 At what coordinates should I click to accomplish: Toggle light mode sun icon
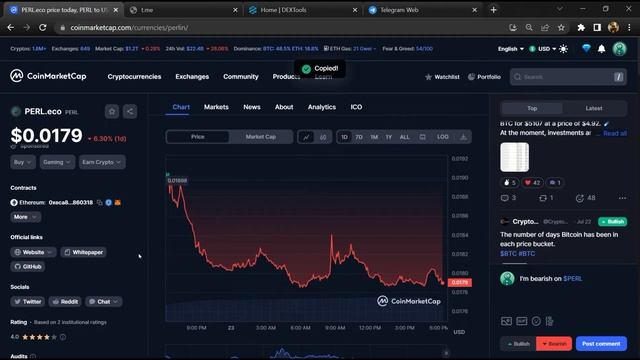pos(564,49)
